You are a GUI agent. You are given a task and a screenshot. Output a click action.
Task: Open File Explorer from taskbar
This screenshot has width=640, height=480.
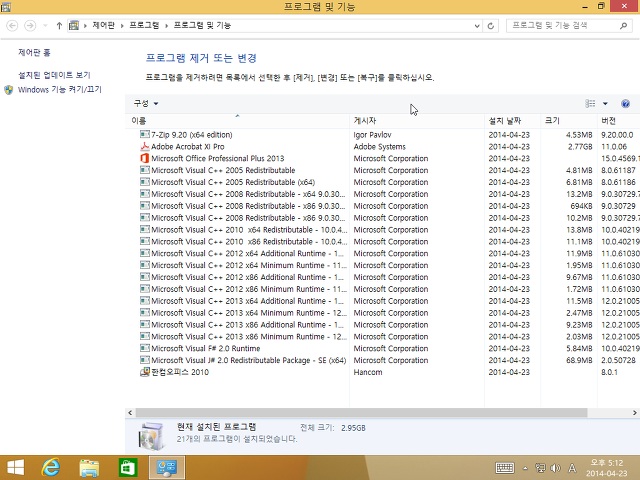point(89,468)
